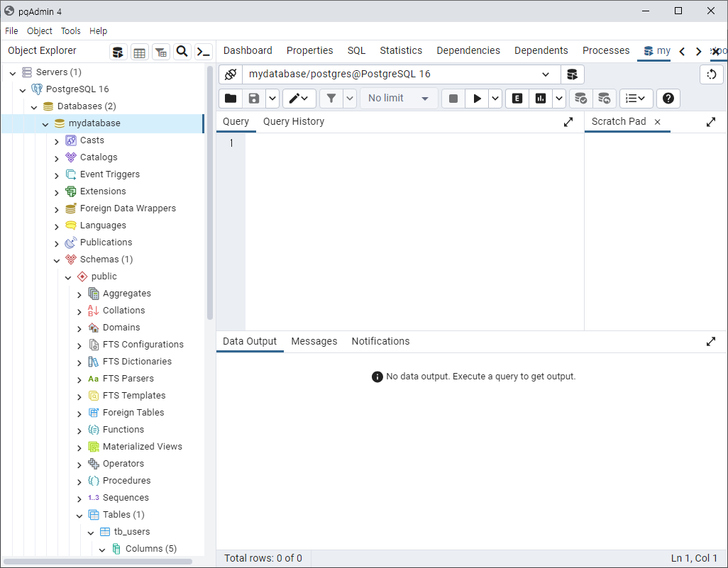Open the Help menu

click(99, 30)
